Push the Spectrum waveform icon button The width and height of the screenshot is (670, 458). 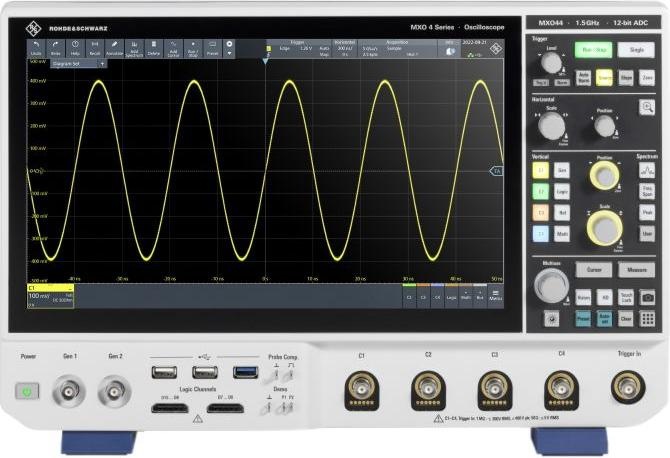click(x=647, y=171)
